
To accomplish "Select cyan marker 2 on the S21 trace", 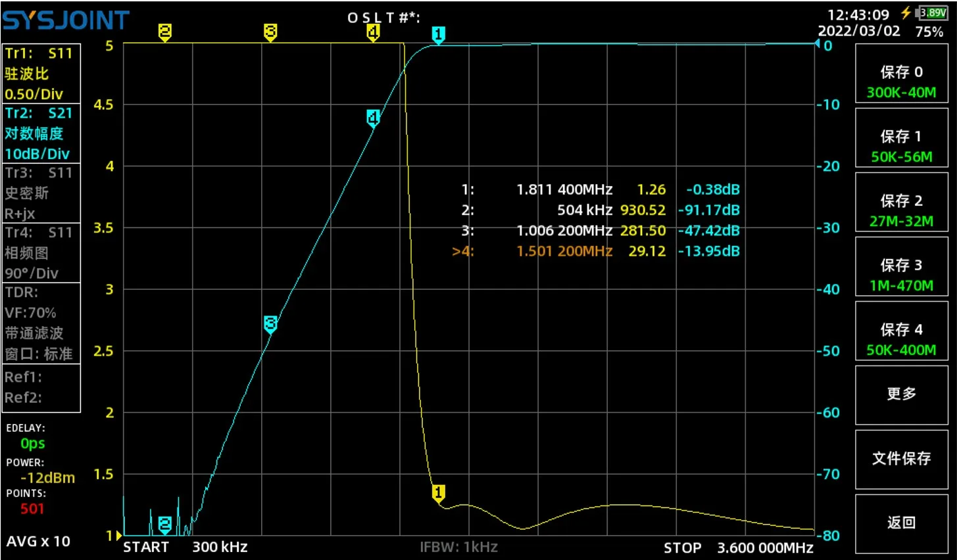I will (x=165, y=525).
